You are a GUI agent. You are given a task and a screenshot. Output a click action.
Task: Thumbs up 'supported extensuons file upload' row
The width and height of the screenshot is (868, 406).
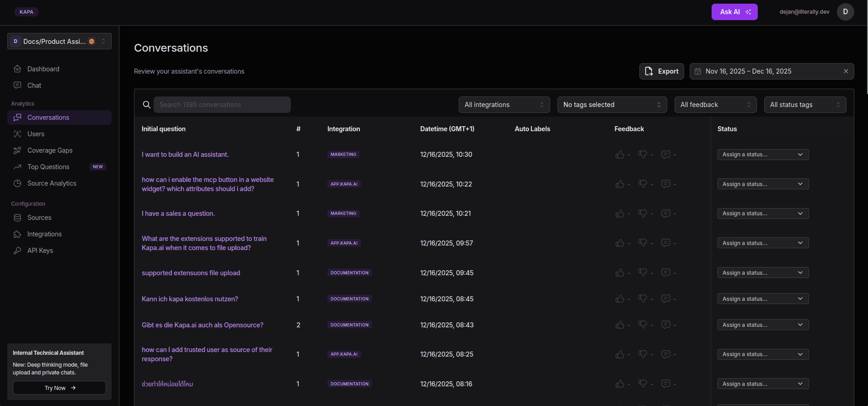pos(620,272)
